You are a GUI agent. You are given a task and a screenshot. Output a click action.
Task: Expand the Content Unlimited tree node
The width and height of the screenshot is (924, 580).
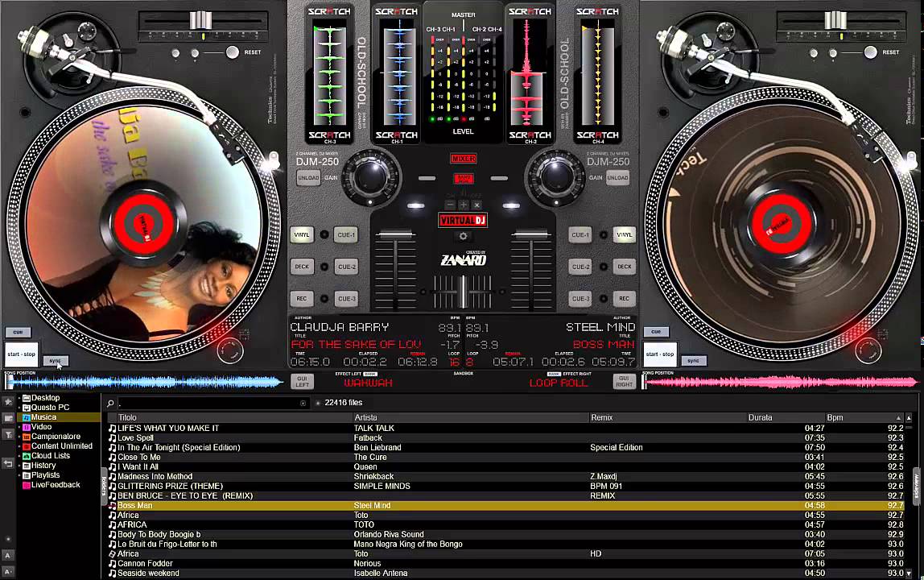pos(19,446)
